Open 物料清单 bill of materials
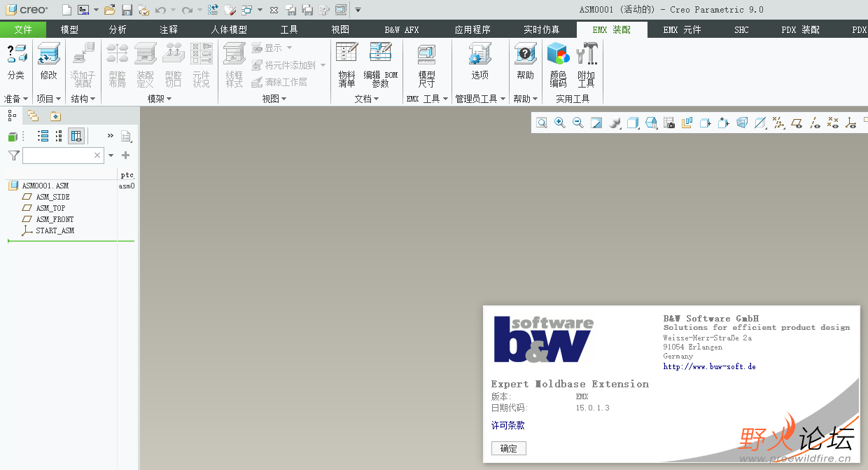 346,64
